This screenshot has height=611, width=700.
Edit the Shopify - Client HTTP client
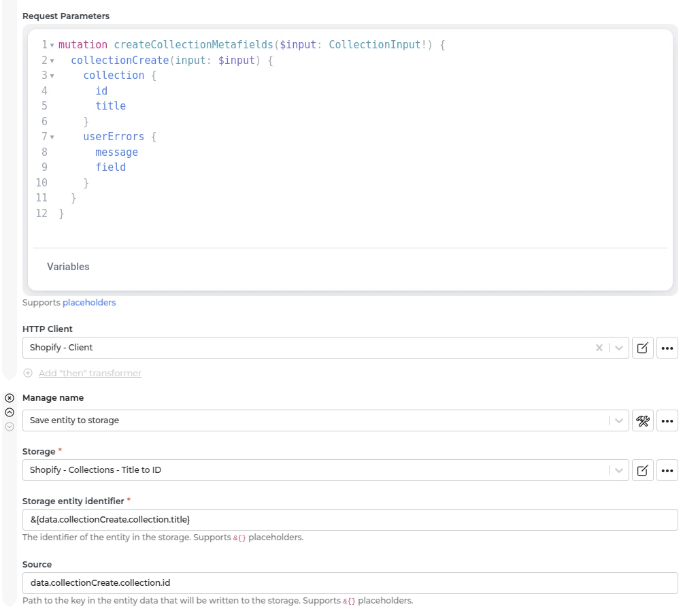tap(643, 348)
